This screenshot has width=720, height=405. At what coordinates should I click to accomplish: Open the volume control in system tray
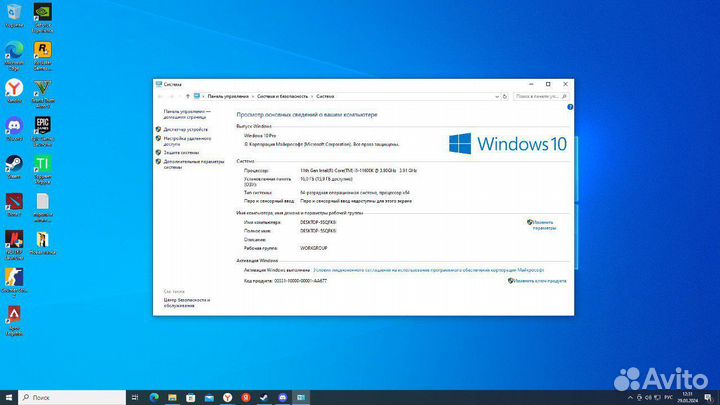(648, 398)
